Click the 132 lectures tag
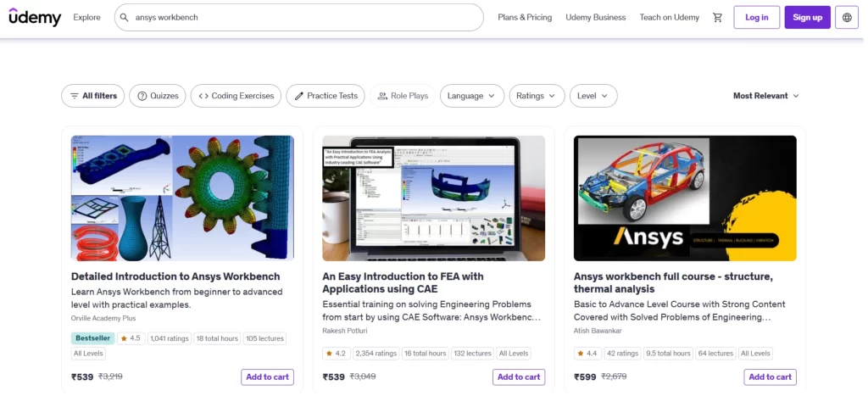The height and width of the screenshot is (396, 868). click(472, 354)
